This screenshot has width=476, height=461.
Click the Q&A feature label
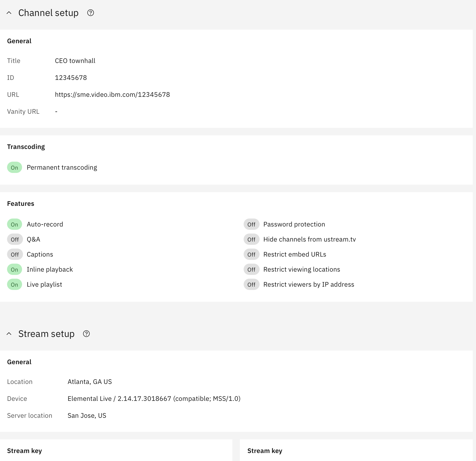(x=34, y=239)
